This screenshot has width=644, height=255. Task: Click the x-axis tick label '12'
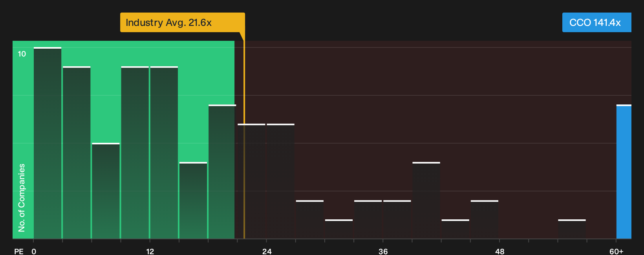pos(150,251)
